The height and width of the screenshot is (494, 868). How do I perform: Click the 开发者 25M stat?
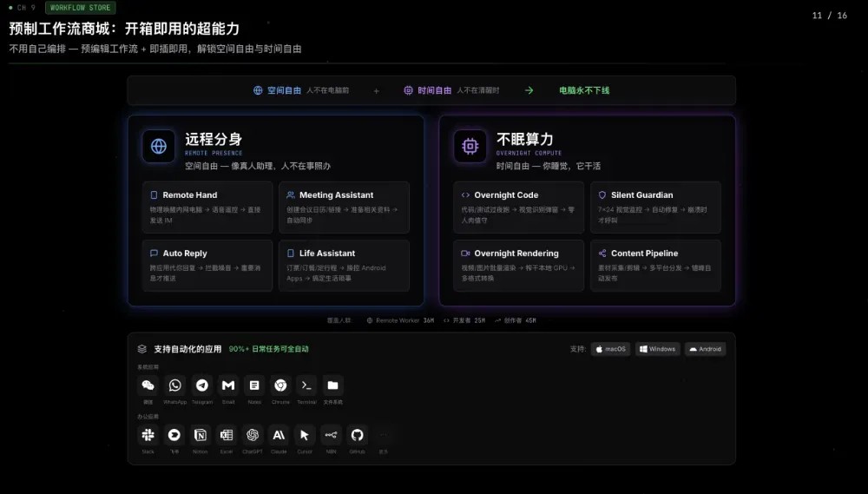464,320
